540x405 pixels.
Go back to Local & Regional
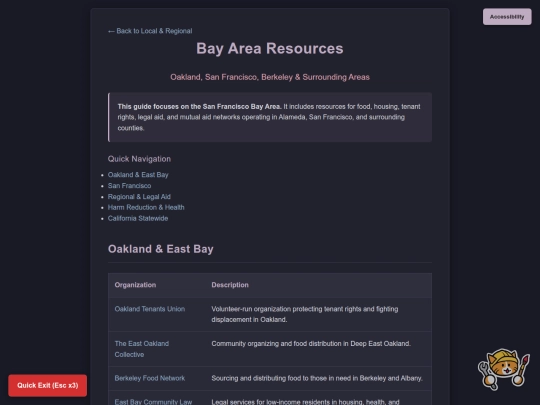[x=150, y=31]
